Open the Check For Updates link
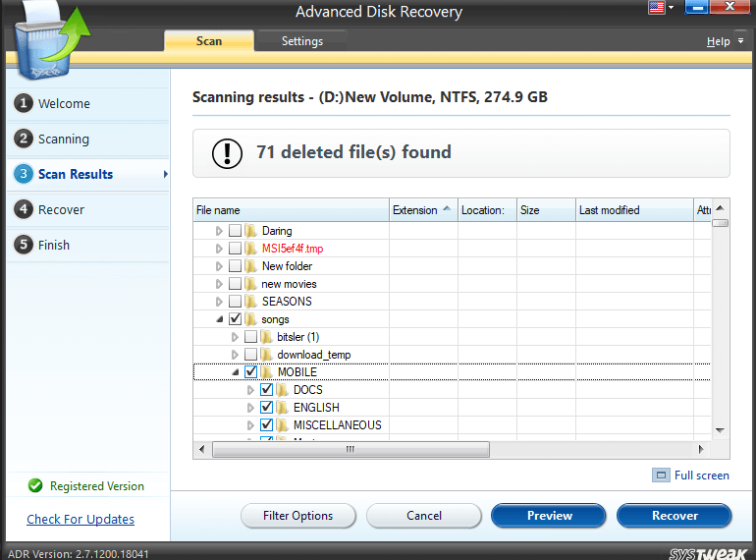 coord(81,520)
